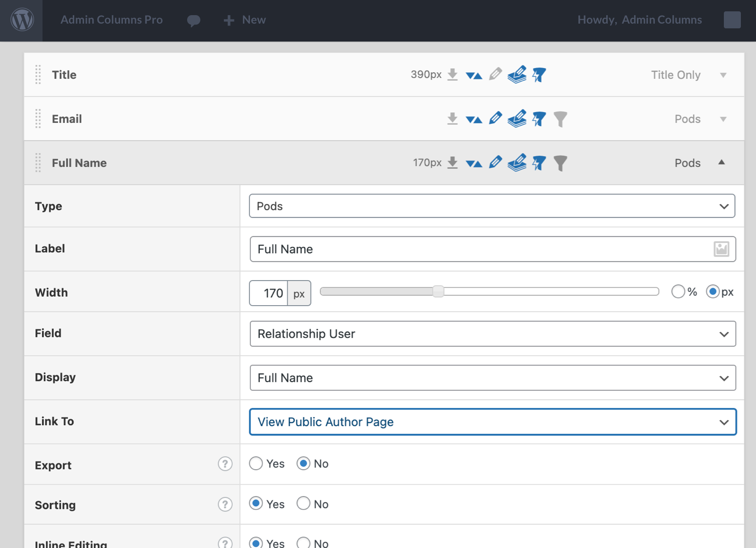Screen dimensions: 756x548
Task: Set Sorting to Yes
Action: pos(256,504)
